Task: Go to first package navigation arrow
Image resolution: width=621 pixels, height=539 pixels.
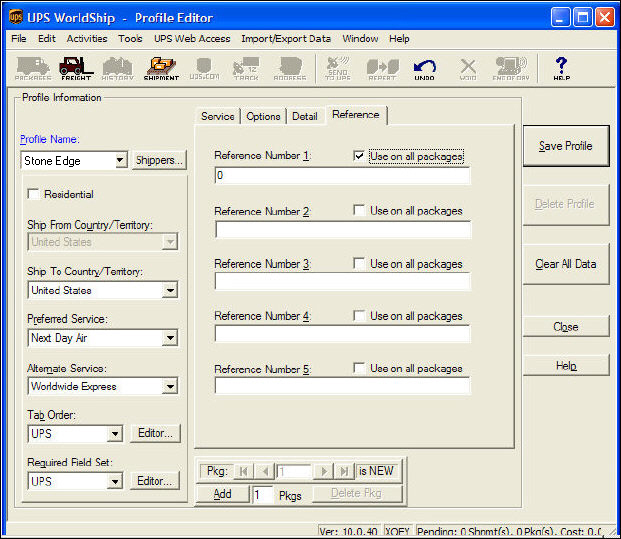Action: coord(244,471)
